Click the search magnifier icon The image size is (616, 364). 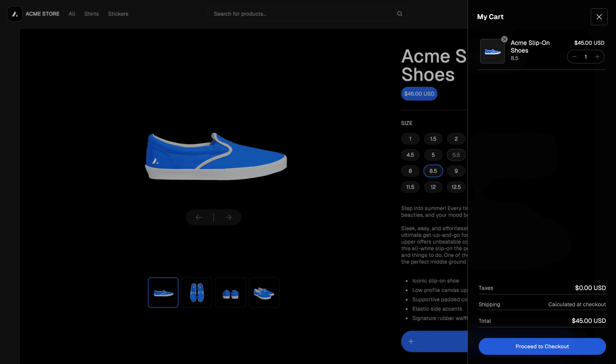click(399, 13)
